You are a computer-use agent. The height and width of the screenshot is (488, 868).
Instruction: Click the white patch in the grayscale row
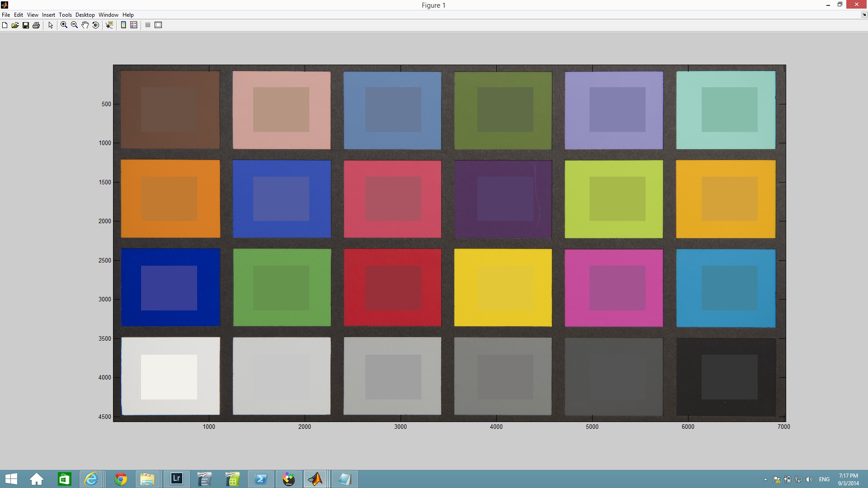(x=170, y=376)
